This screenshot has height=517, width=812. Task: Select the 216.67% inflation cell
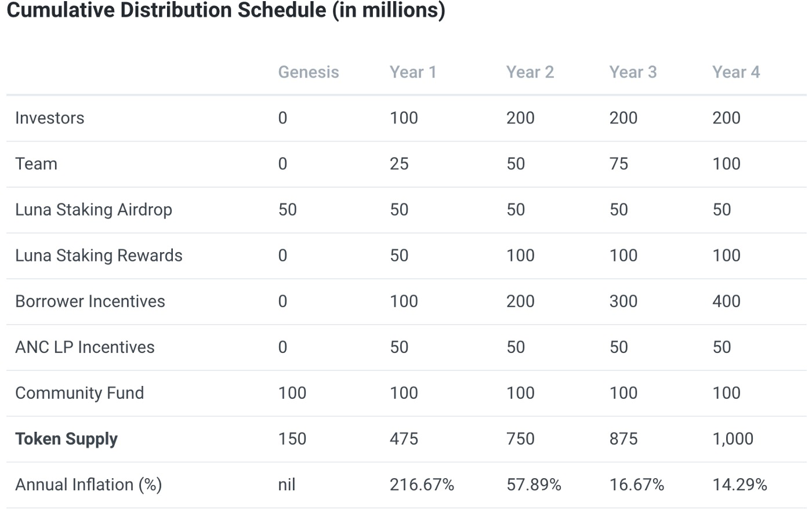[422, 485]
